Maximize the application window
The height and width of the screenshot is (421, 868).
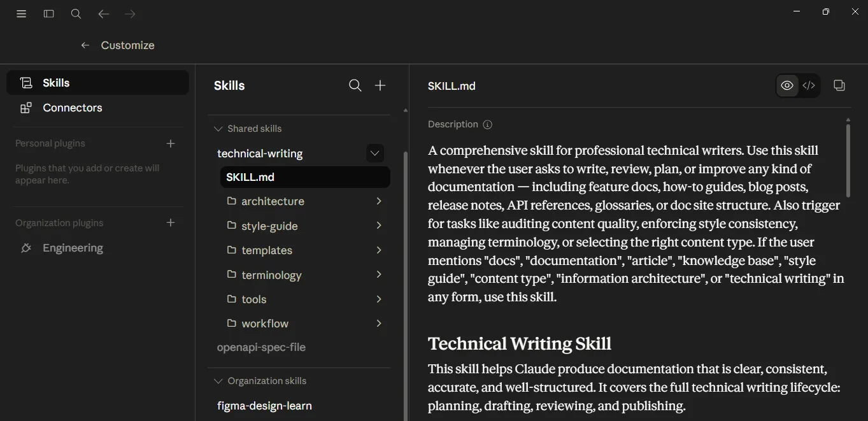pos(826,11)
